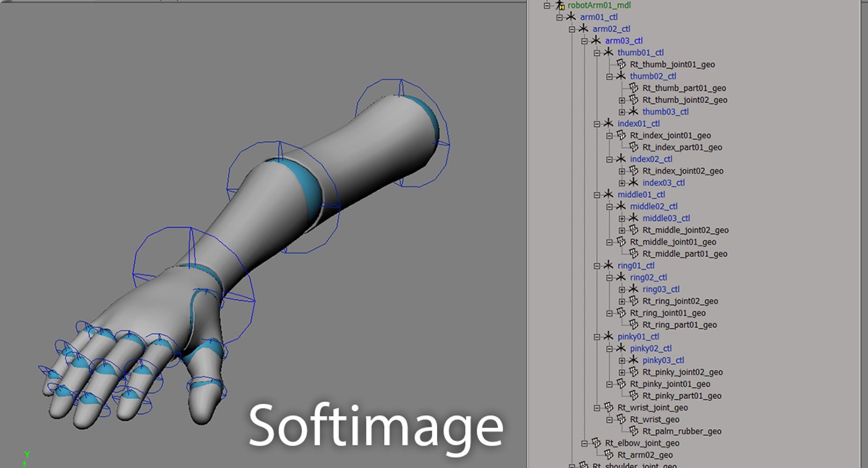Click the null icon beside middle03_ctl
868x468 pixels.
(633, 218)
